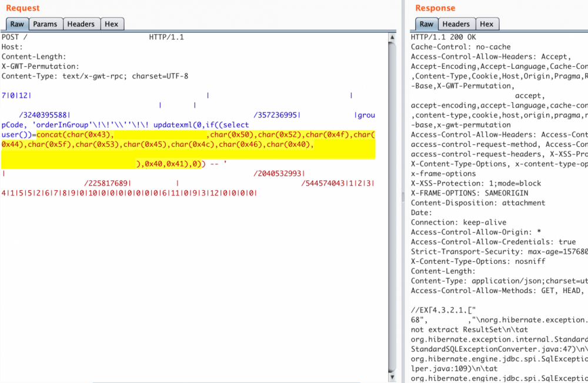Click the 'updatexml(0,if((select' text
Viewport: 588px width, 383px height.
click(201, 125)
